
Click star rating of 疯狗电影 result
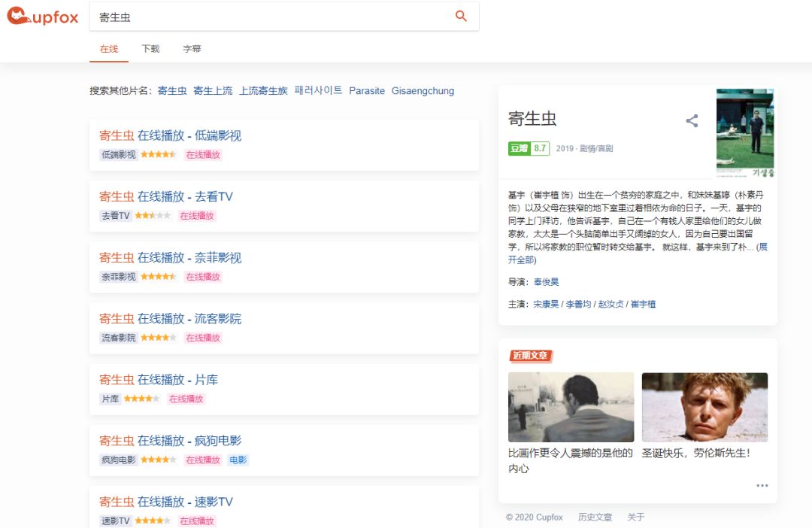pyautogui.click(x=159, y=460)
